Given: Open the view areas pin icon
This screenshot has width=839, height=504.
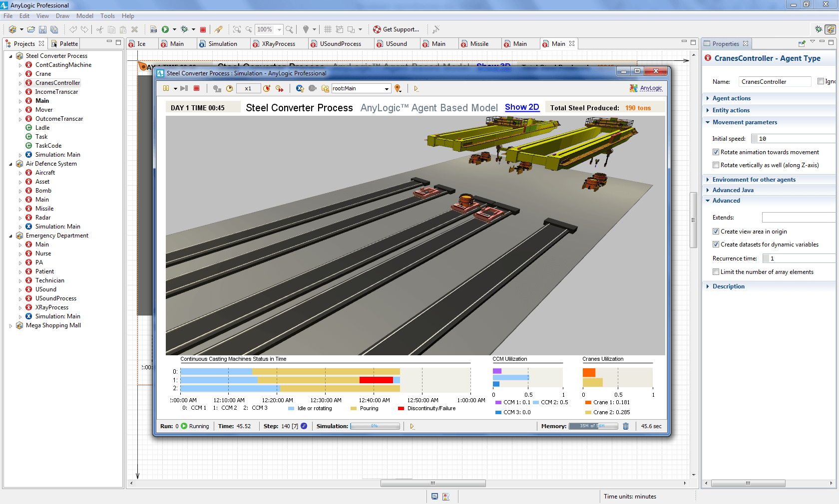Looking at the screenshot, I should click(398, 88).
